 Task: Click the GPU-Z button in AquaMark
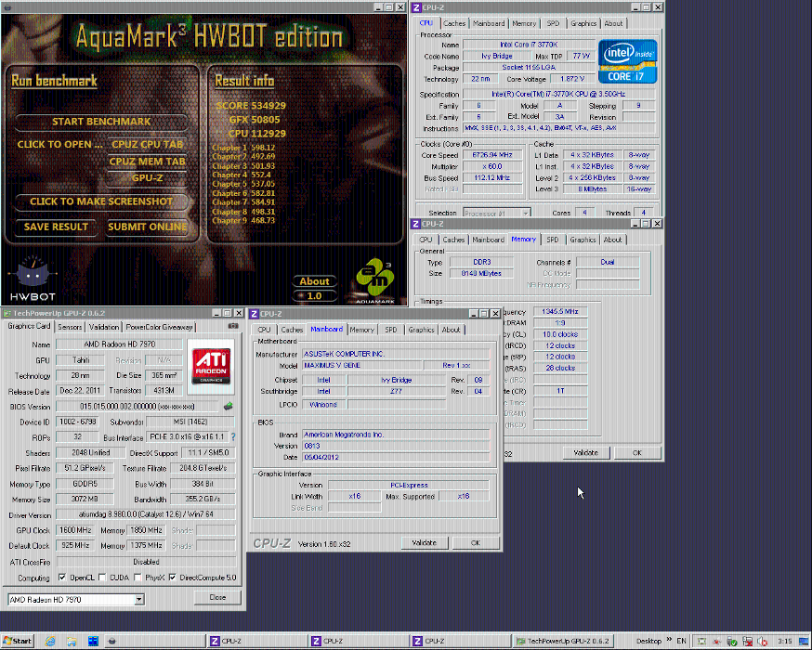coord(148,178)
